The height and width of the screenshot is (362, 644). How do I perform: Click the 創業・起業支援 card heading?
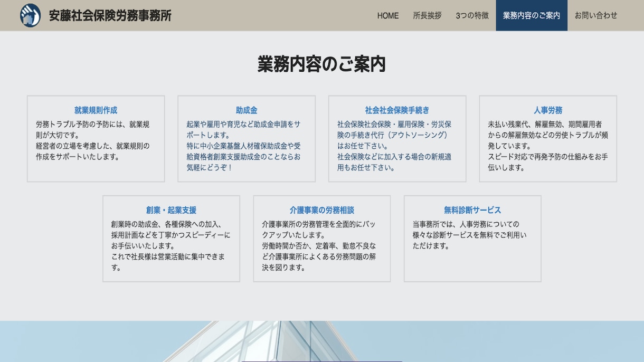point(171,210)
